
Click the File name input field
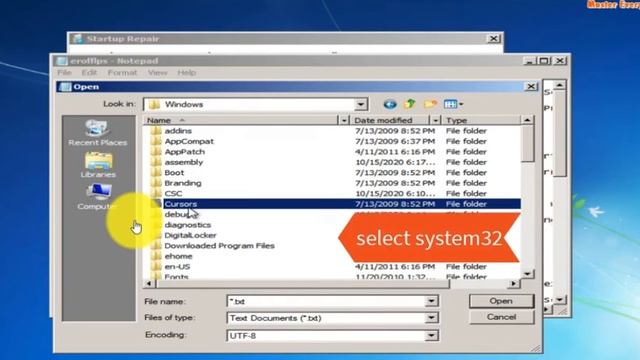click(326, 301)
